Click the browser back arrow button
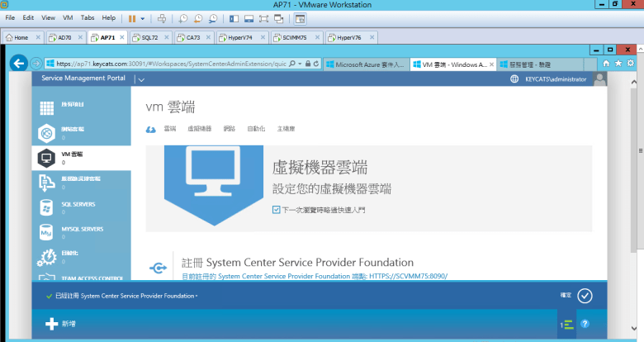The width and height of the screenshot is (644, 342). 18,64
